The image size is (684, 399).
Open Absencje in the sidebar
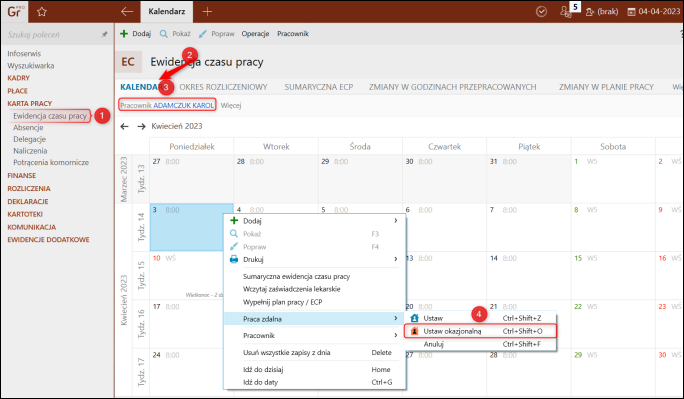coord(28,127)
